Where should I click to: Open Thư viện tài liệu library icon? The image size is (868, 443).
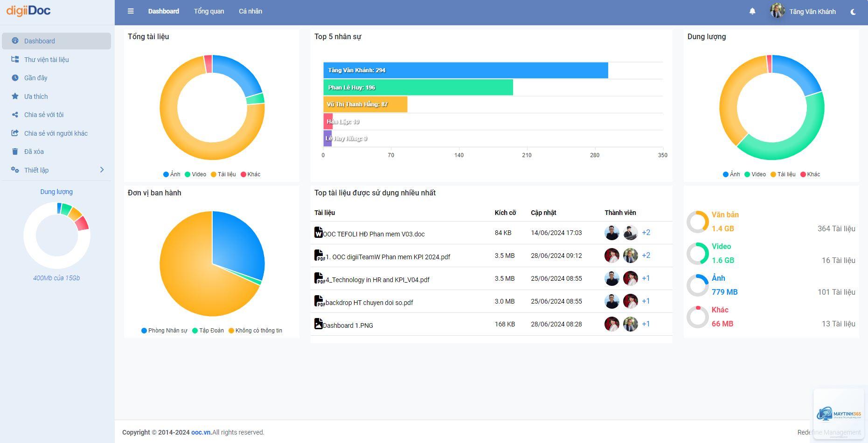pos(15,59)
